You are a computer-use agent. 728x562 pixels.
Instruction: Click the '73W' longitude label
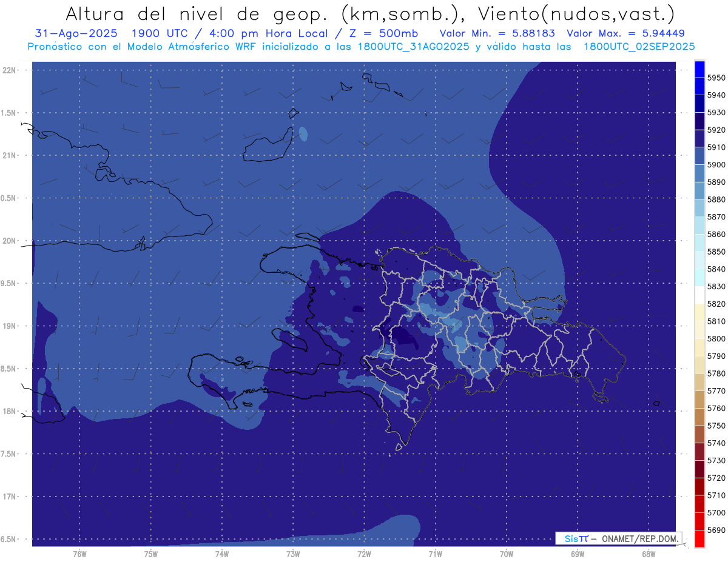292,554
